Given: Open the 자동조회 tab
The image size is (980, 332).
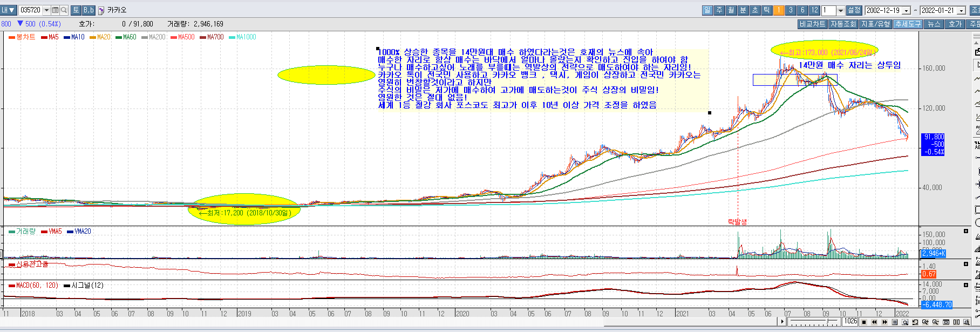Looking at the screenshot, I should point(843,24).
